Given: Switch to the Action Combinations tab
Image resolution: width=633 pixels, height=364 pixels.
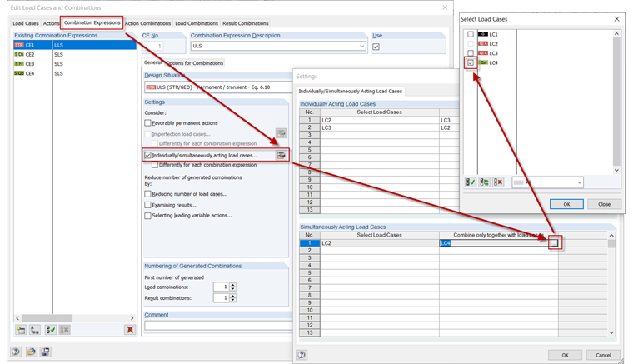Looking at the screenshot, I should [x=147, y=23].
